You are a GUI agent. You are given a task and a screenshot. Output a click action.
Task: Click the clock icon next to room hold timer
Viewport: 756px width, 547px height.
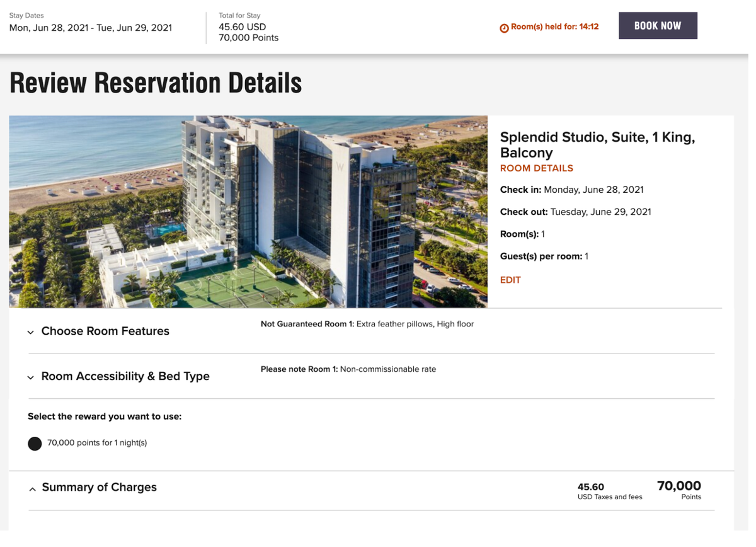coord(503,27)
